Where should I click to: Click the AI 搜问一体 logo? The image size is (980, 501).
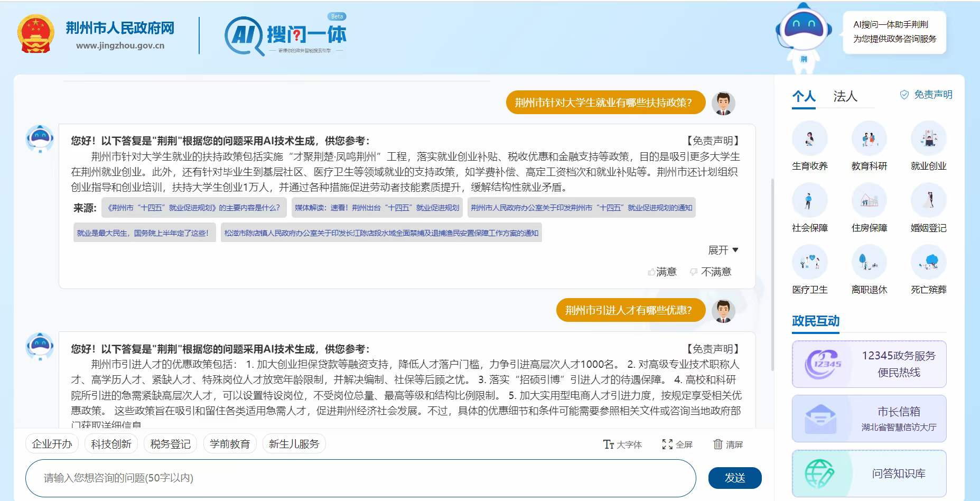pyautogui.click(x=285, y=35)
